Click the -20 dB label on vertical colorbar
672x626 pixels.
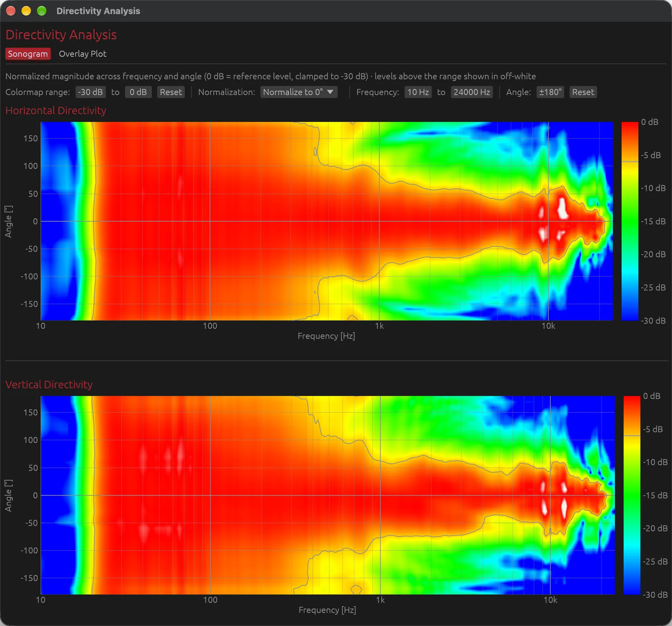point(655,528)
